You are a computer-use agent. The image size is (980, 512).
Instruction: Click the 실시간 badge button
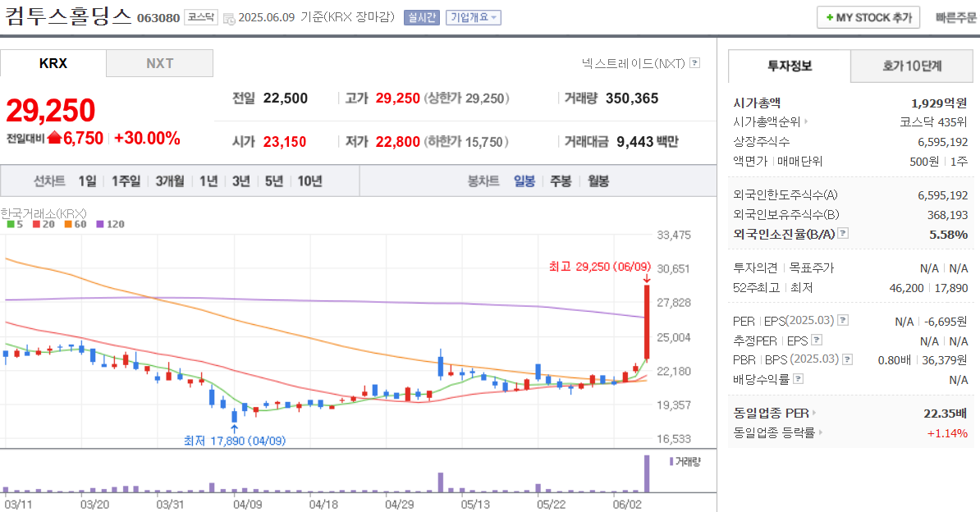[x=422, y=17]
